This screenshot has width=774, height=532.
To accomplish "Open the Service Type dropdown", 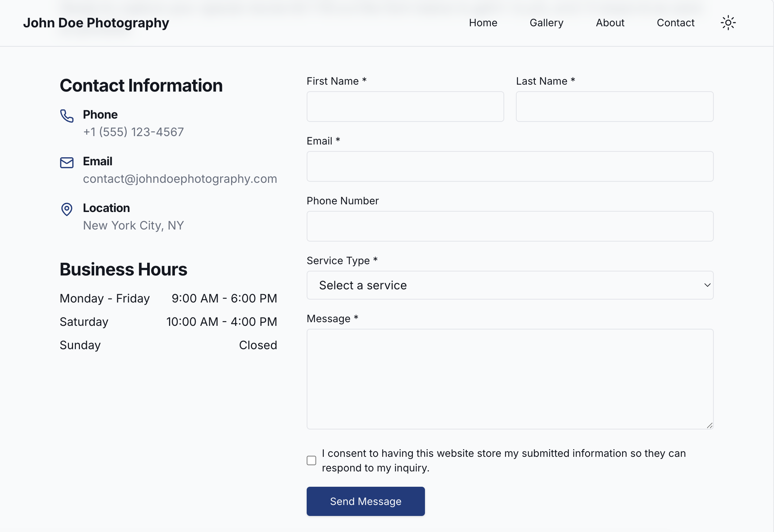I will 510,285.
